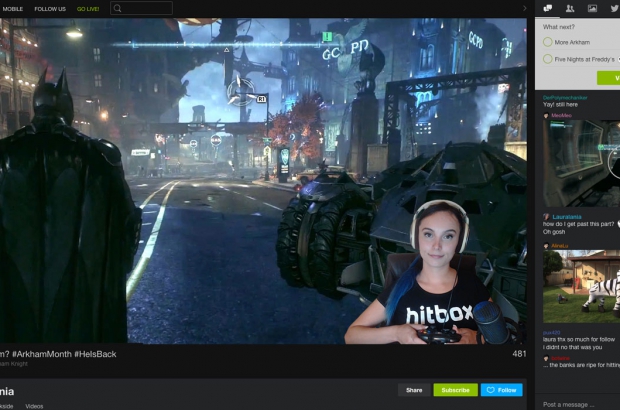620x410 pixels.
Task: Click the avatar beside the red username
Action: click(x=546, y=358)
